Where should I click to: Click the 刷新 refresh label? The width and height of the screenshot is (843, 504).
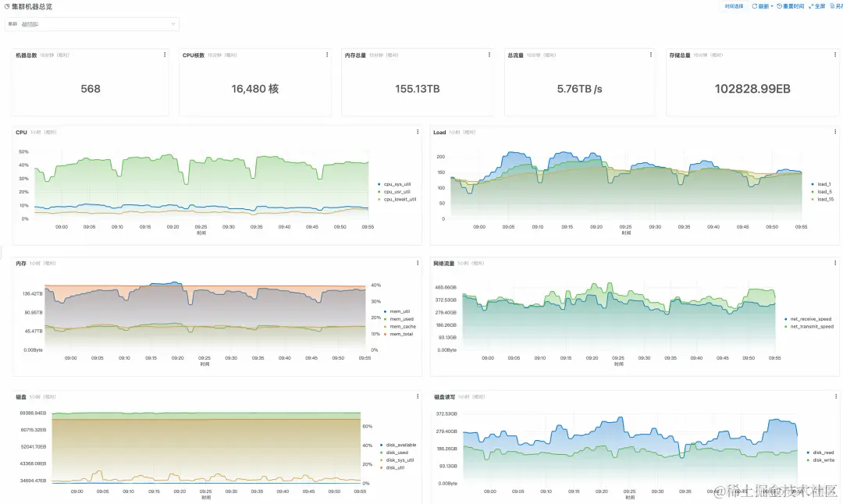coord(763,6)
